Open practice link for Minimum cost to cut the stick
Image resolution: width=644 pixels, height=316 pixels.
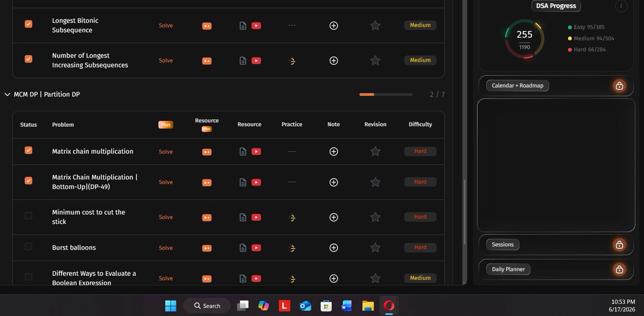[x=292, y=218]
